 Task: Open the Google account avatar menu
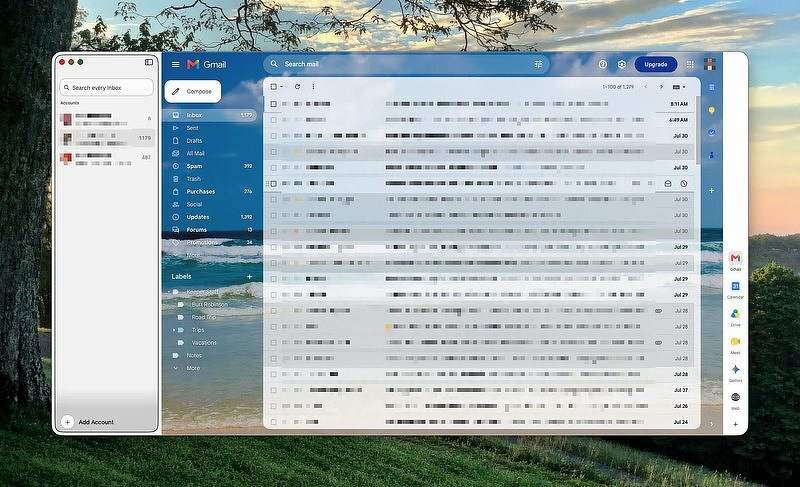pos(710,64)
